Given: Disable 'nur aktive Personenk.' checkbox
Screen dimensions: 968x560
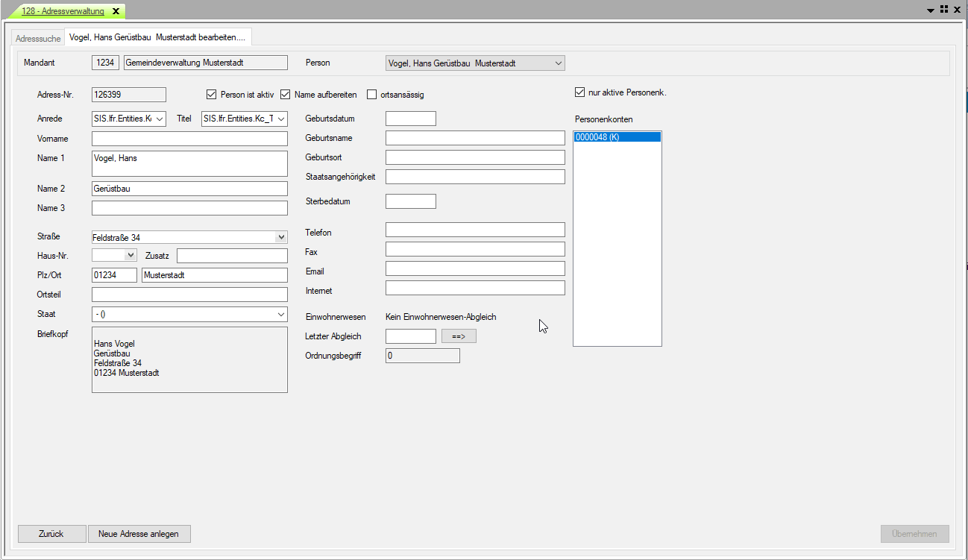Looking at the screenshot, I should (x=579, y=92).
